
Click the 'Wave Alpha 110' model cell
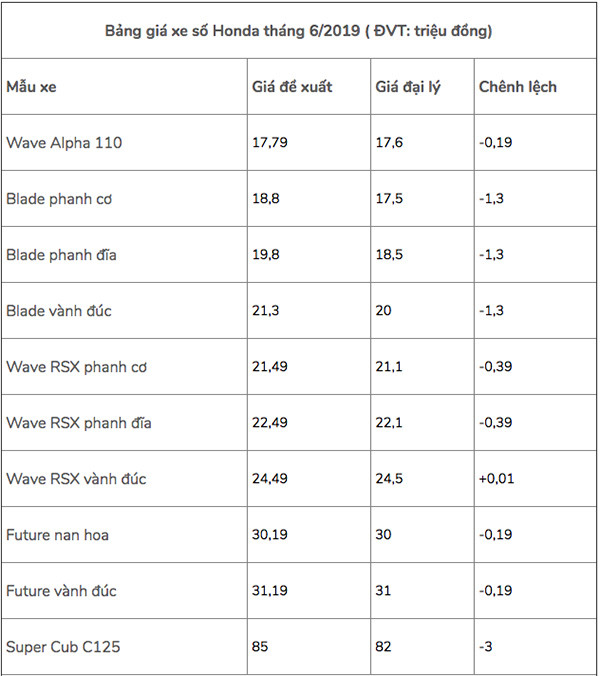coord(64,143)
